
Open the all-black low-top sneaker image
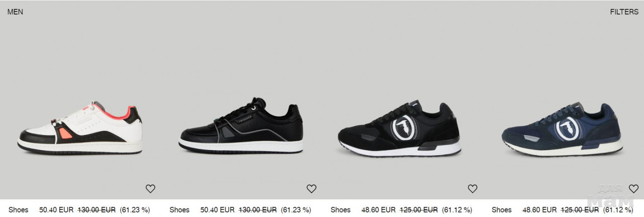pos(241,126)
